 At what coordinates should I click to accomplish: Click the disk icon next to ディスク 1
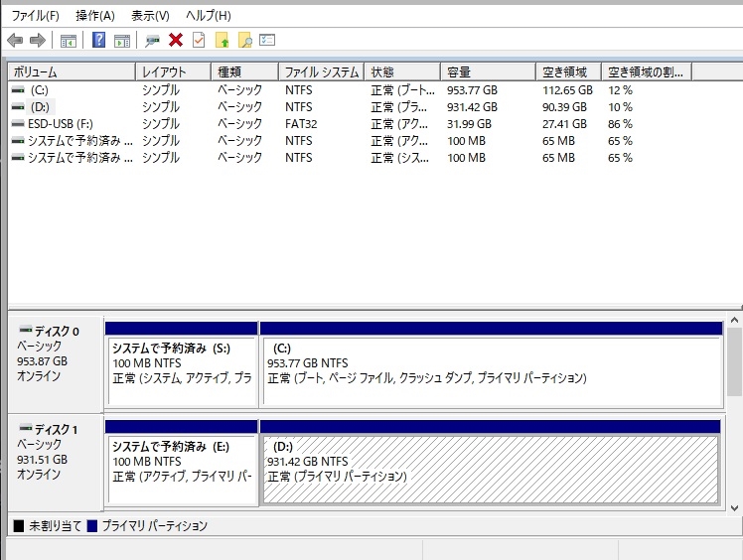click(x=26, y=427)
